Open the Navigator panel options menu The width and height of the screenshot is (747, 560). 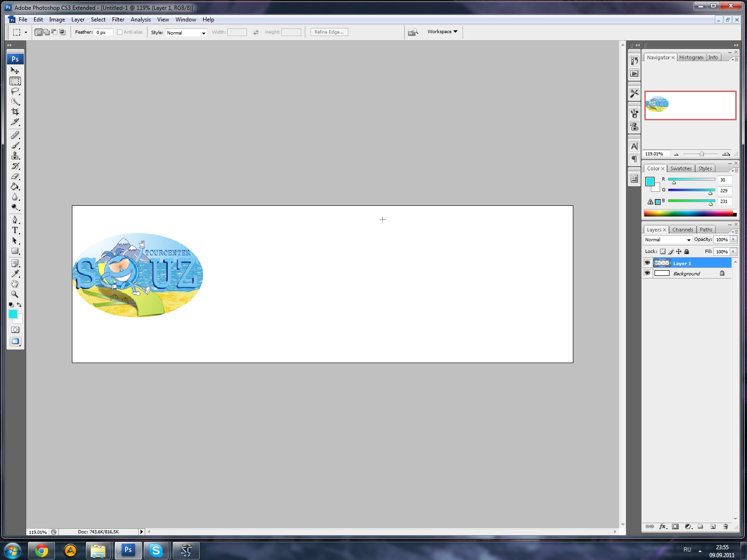pos(735,59)
